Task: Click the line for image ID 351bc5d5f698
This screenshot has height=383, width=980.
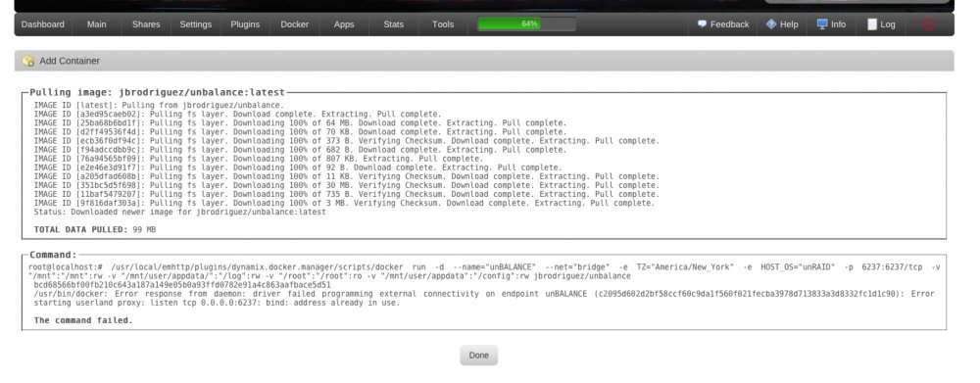Action: pyautogui.click(x=346, y=185)
